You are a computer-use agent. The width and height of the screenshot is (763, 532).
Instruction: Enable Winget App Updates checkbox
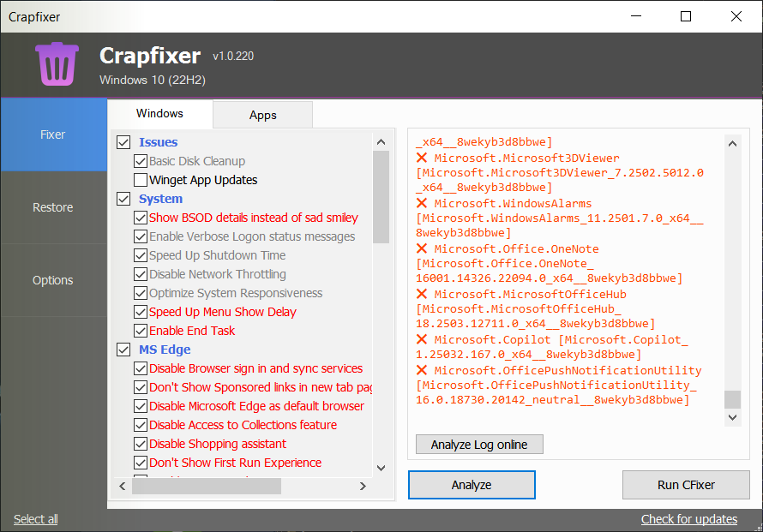click(x=141, y=180)
